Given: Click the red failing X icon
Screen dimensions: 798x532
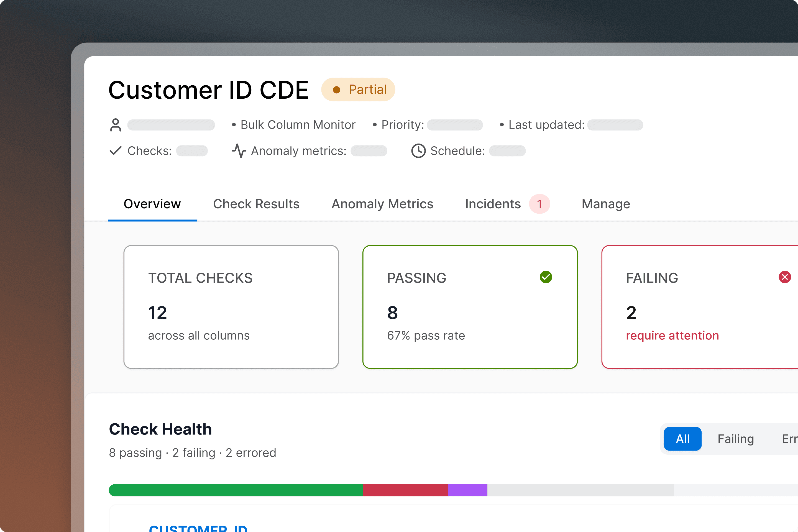Looking at the screenshot, I should (x=785, y=277).
